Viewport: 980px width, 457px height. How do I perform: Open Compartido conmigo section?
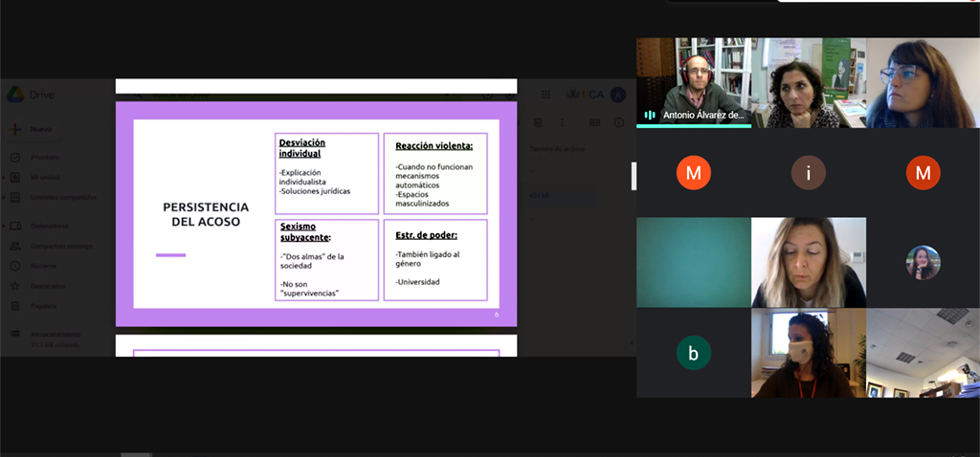[x=61, y=246]
